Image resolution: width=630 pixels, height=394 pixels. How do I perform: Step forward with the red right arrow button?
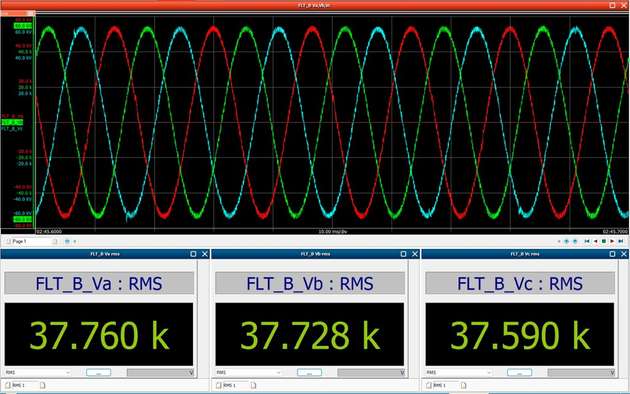click(612, 241)
